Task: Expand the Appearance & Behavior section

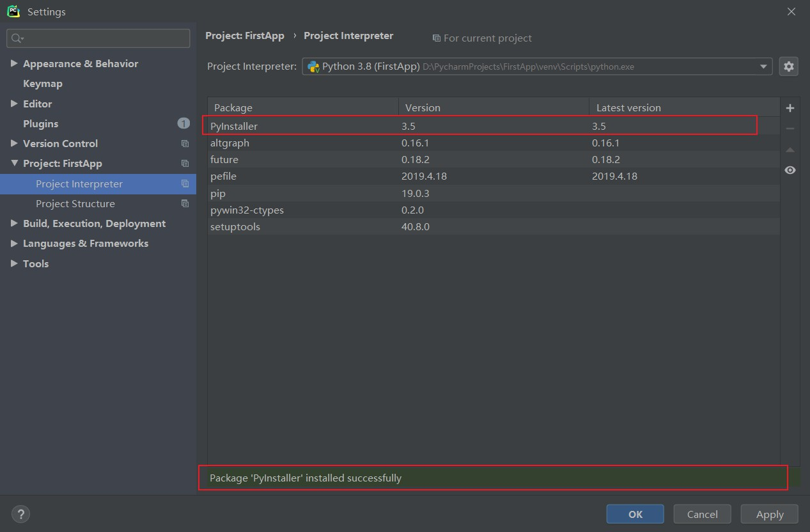Action: pos(14,63)
